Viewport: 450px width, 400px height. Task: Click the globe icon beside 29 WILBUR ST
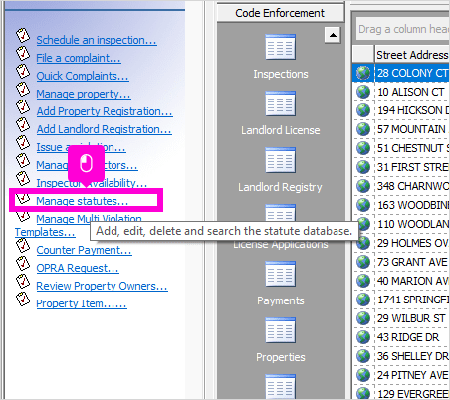pyautogui.click(x=363, y=318)
